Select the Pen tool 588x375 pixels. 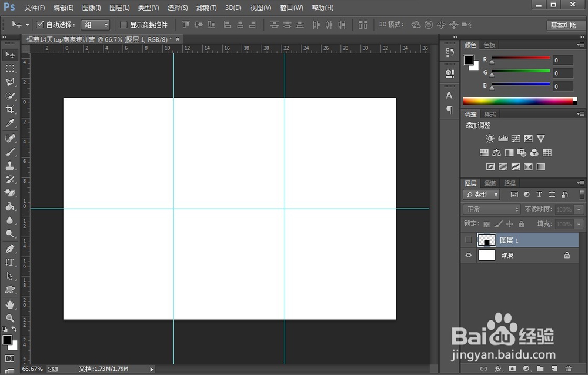(10, 249)
